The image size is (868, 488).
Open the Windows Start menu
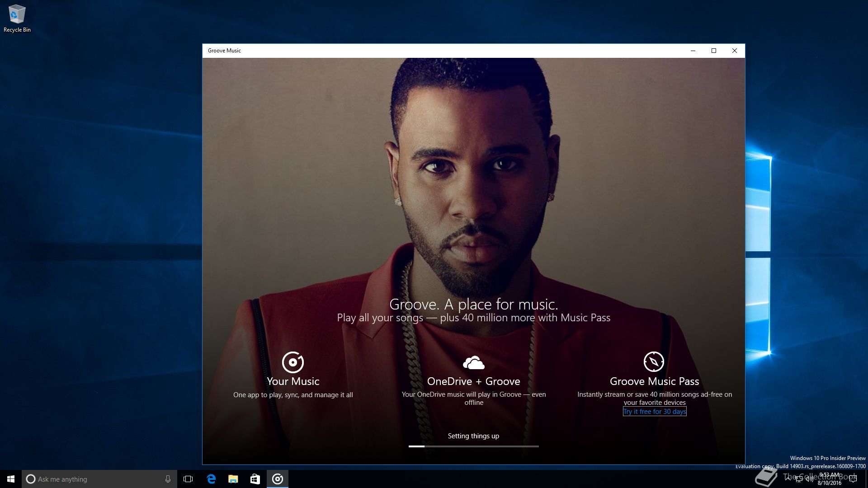coord(11,479)
